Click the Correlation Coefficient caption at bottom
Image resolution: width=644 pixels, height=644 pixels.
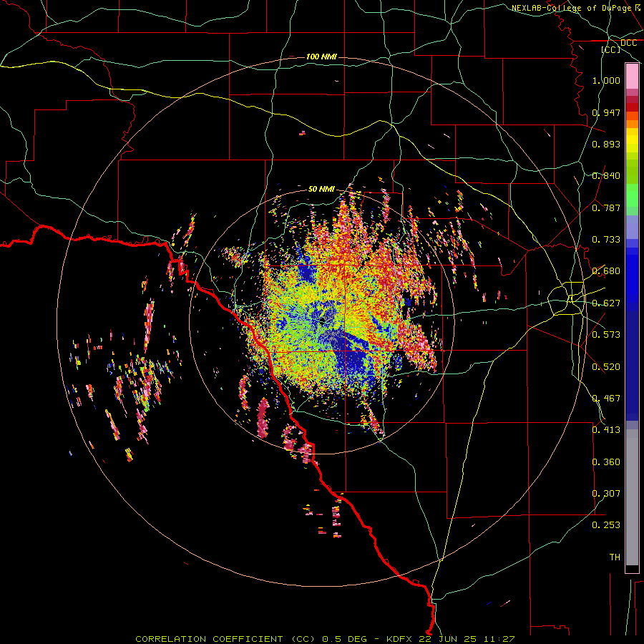(x=325, y=639)
